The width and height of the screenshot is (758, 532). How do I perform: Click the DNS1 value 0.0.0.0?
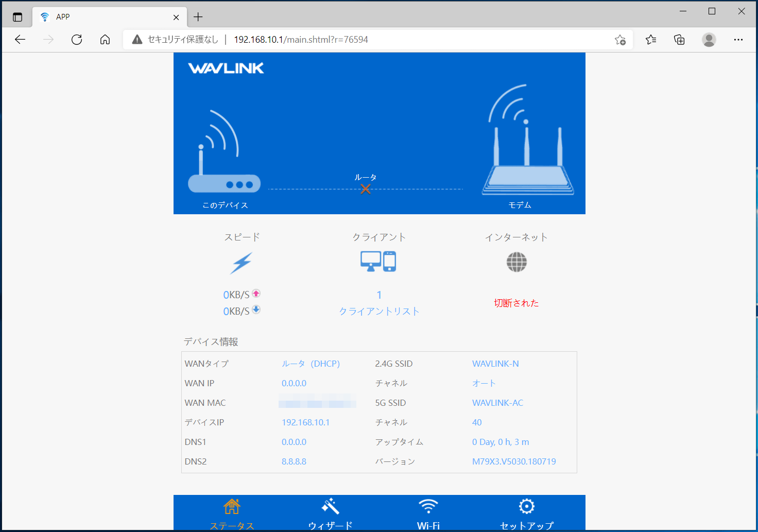(294, 442)
